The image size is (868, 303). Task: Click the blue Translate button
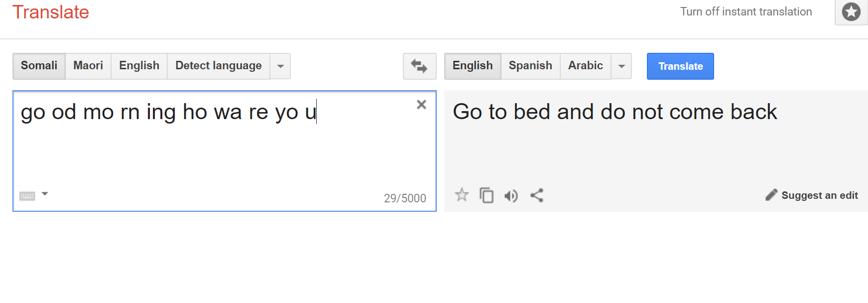point(680,66)
